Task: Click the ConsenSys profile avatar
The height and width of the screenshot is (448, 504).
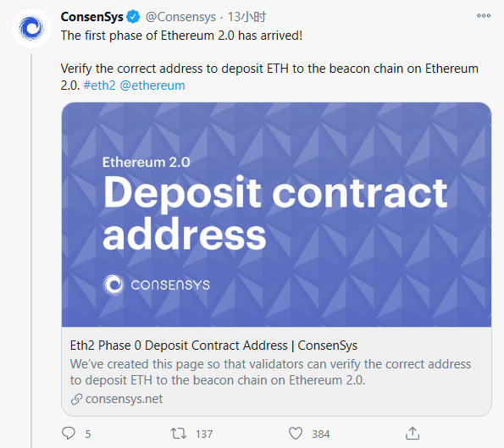Action: pyautogui.click(x=31, y=28)
